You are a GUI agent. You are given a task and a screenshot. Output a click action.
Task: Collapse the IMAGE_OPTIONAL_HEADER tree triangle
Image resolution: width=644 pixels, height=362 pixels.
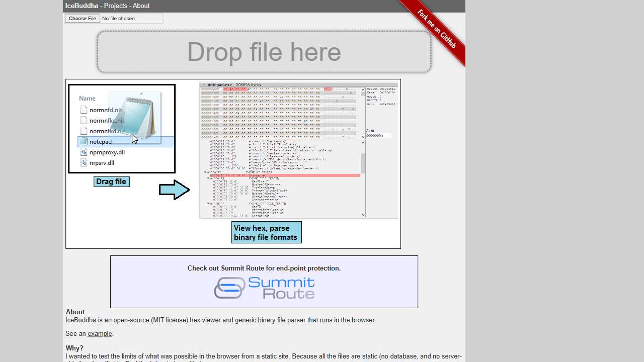click(x=208, y=204)
